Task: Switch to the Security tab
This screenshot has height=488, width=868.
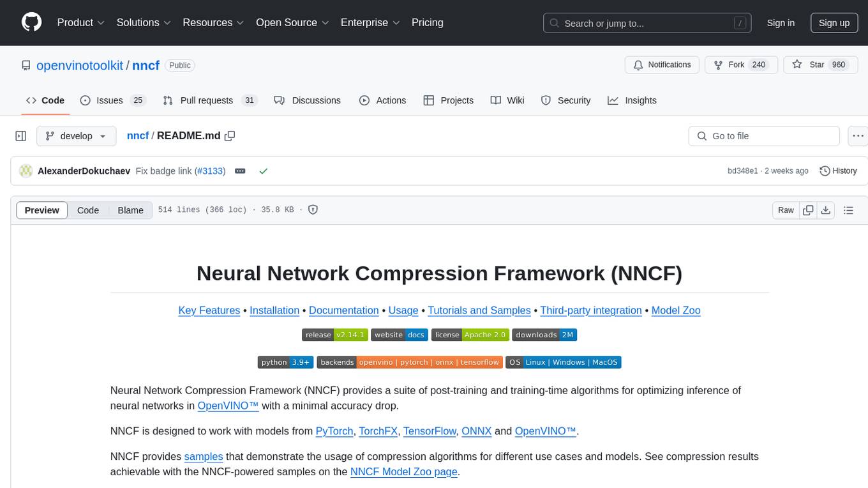Action: point(565,100)
